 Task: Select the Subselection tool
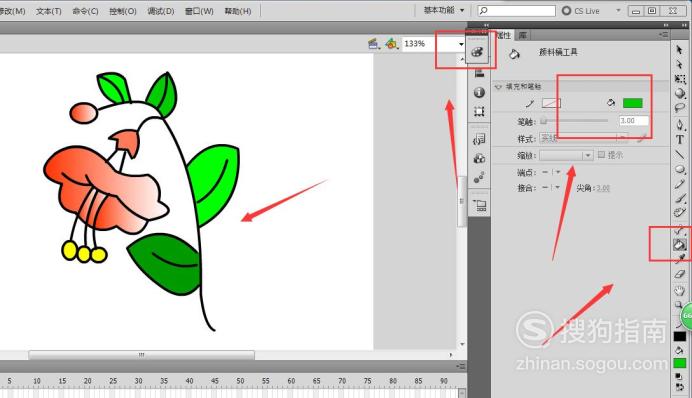point(680,64)
